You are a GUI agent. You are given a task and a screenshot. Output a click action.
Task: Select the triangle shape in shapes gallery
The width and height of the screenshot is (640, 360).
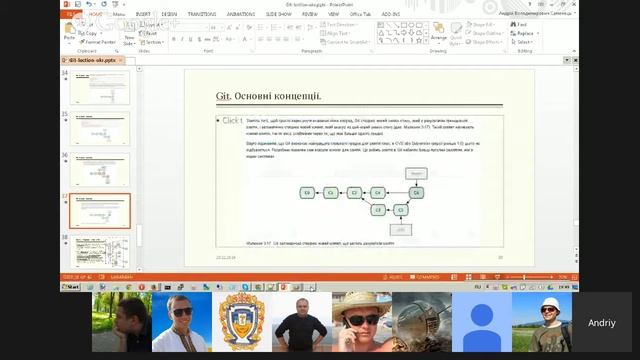(381, 33)
